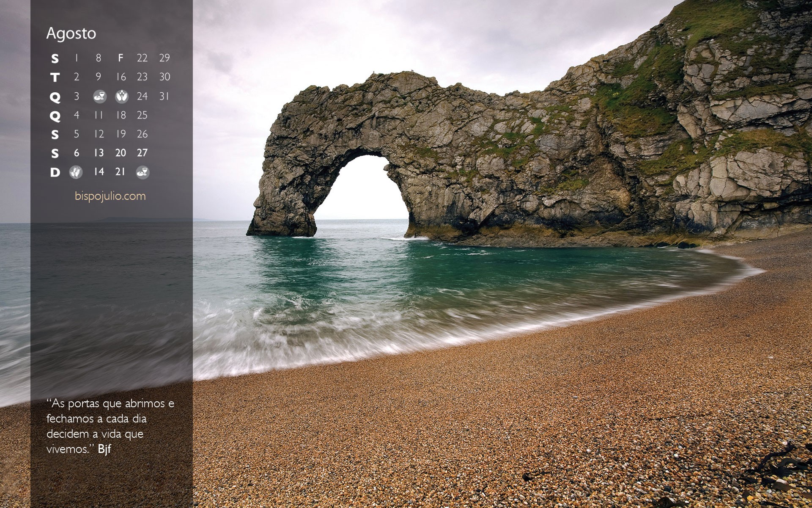The width and height of the screenshot is (812, 508).
Task: Click the praying hands icon
Action: coord(122,97)
